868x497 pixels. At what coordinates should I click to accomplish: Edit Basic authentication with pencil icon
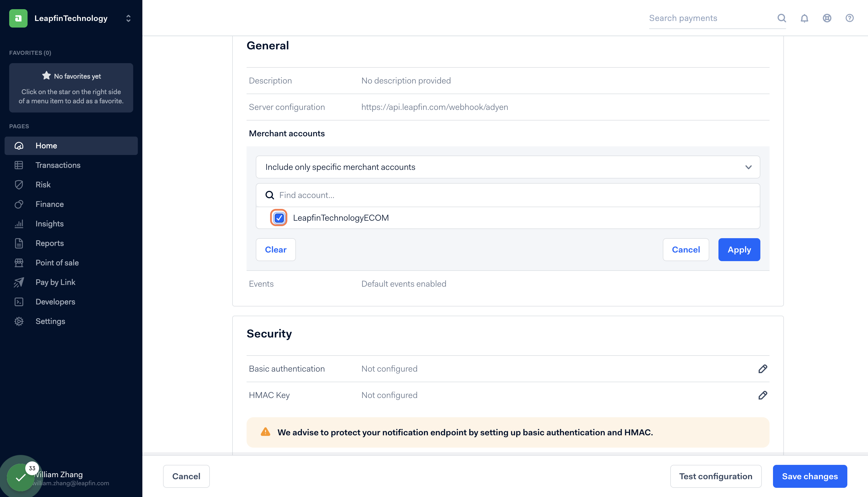[x=762, y=369]
